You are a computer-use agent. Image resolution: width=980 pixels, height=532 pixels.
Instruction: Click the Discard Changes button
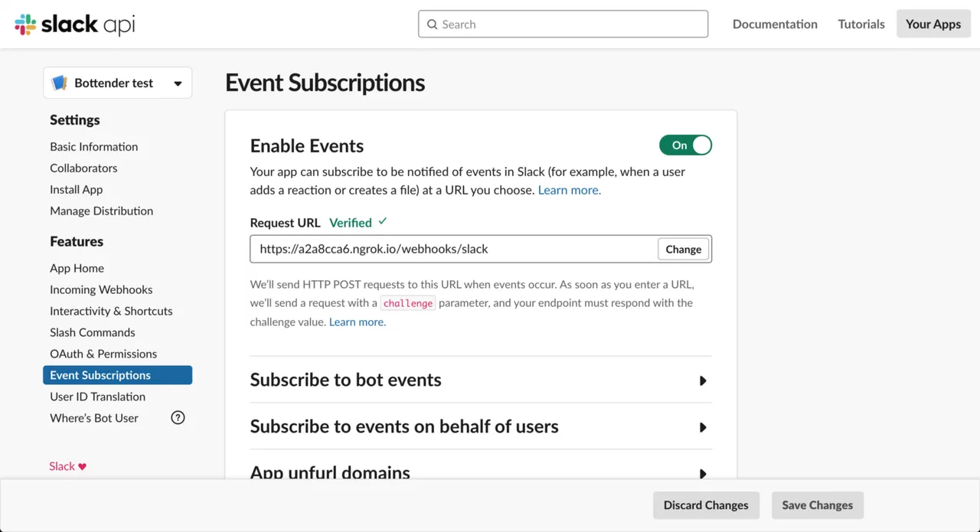(705, 505)
